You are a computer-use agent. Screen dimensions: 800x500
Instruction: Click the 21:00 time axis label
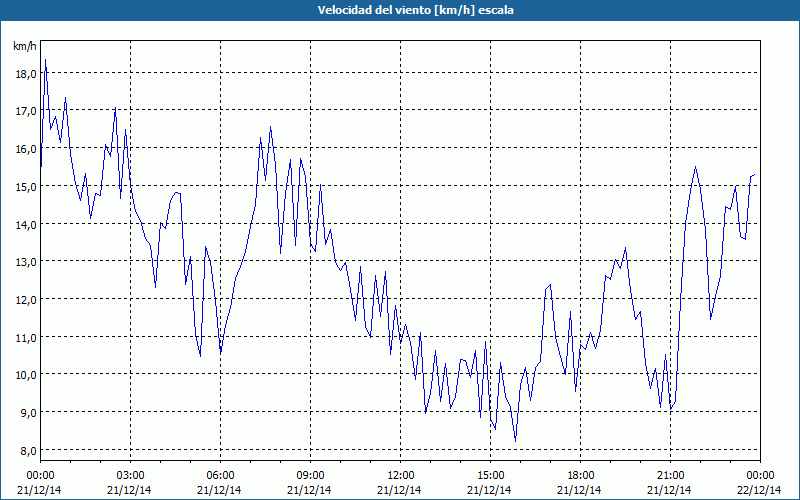click(670, 476)
